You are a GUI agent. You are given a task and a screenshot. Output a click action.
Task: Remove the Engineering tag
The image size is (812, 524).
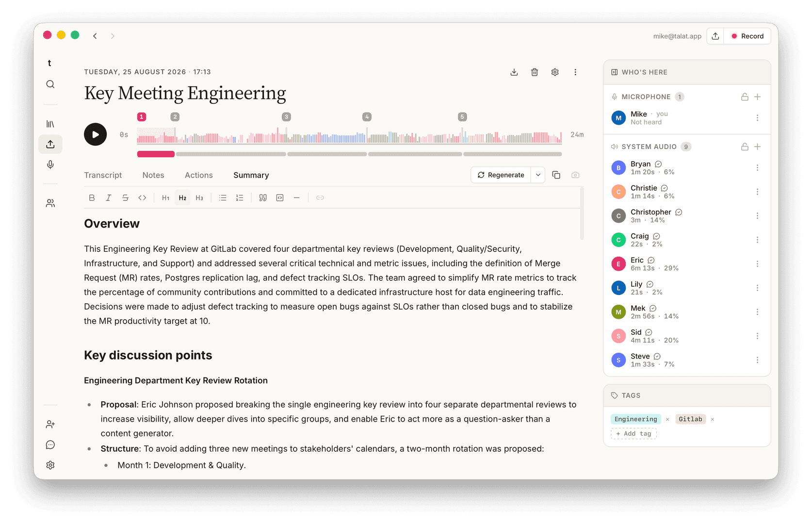667,420
